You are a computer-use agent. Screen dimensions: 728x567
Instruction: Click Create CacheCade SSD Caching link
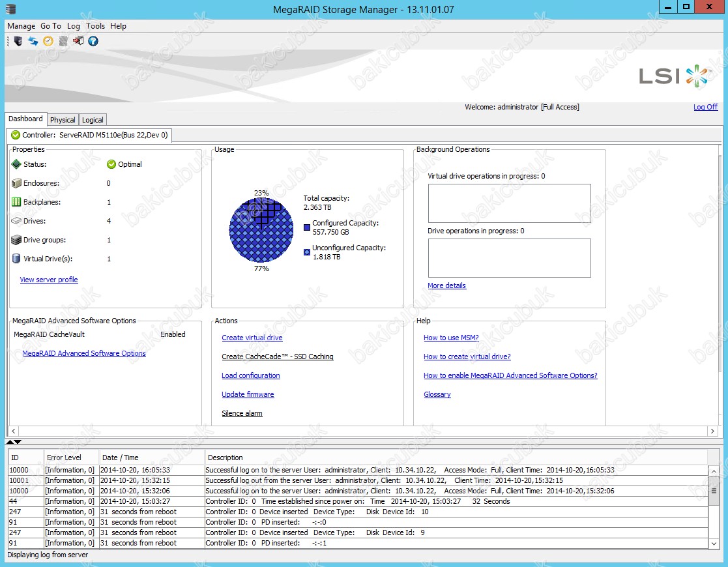click(x=278, y=356)
